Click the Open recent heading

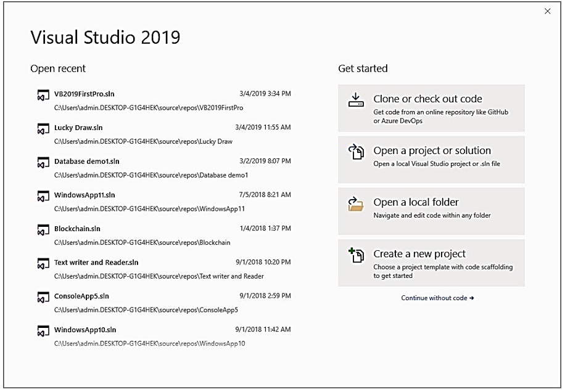tap(58, 68)
